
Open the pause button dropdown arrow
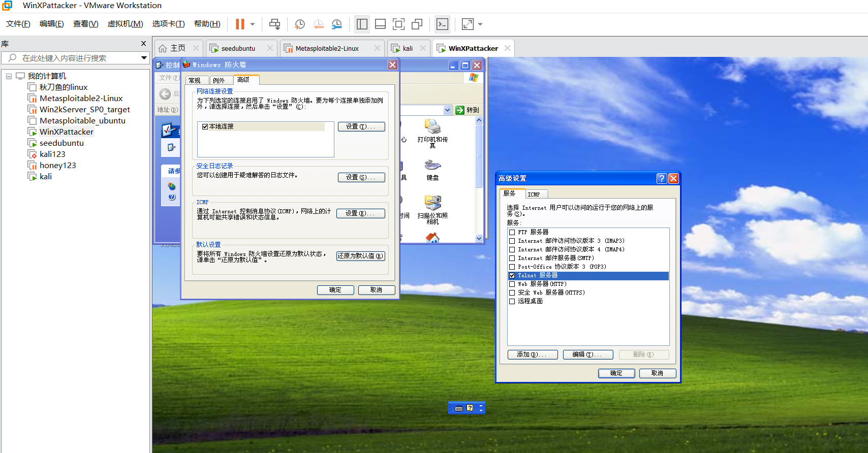pyautogui.click(x=253, y=24)
